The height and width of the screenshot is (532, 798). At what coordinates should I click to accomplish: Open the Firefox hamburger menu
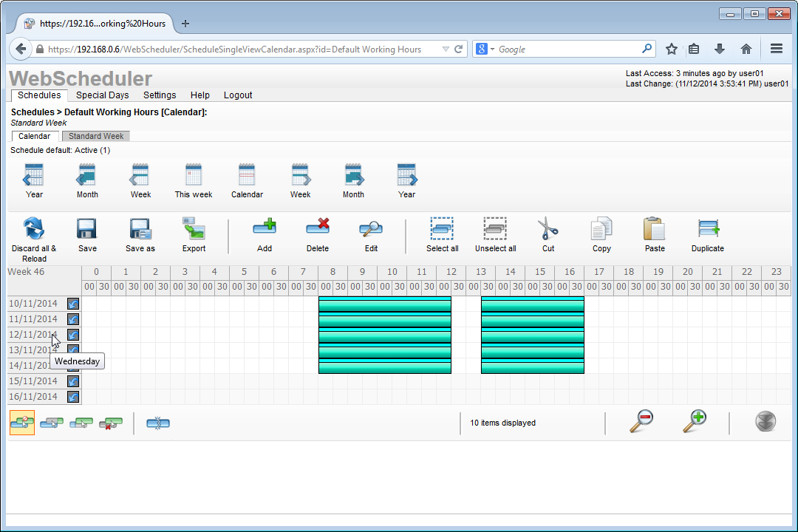point(777,49)
